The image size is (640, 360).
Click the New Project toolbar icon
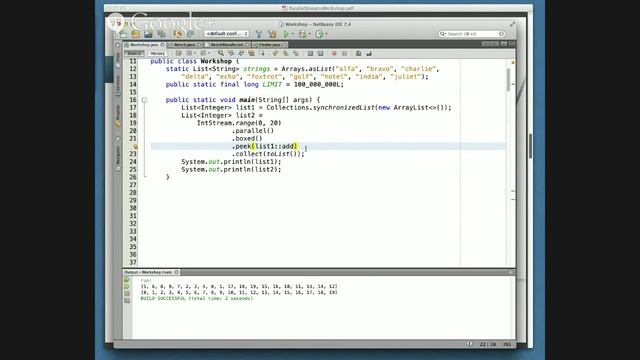(136, 34)
